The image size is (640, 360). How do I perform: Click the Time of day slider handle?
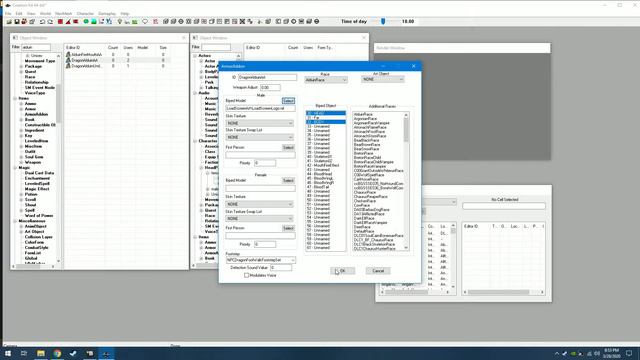click(x=383, y=21)
